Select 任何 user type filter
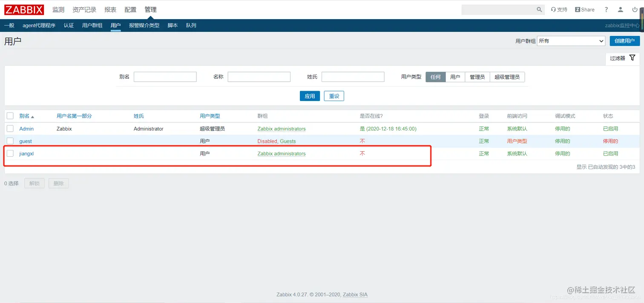The image size is (644, 303). [436, 77]
